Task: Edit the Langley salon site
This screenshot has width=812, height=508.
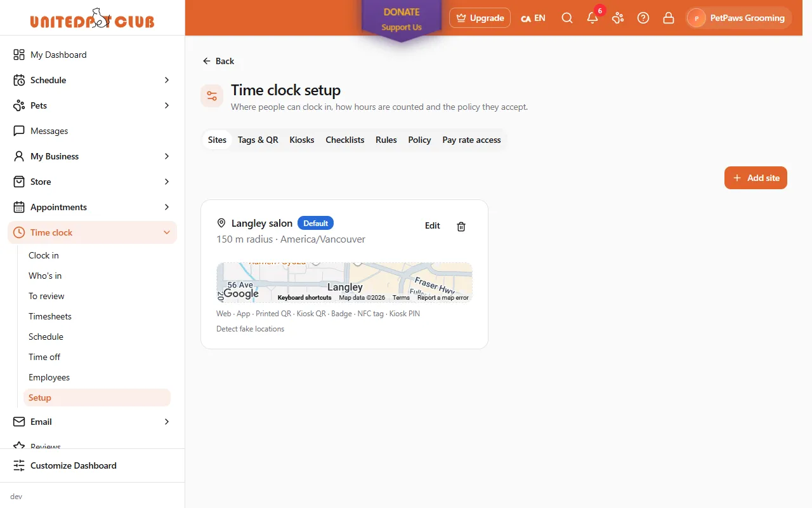Action: pyautogui.click(x=433, y=225)
